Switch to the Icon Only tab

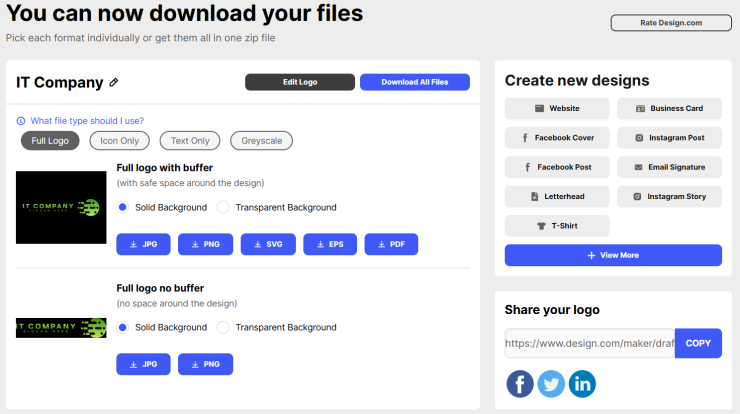[120, 141]
